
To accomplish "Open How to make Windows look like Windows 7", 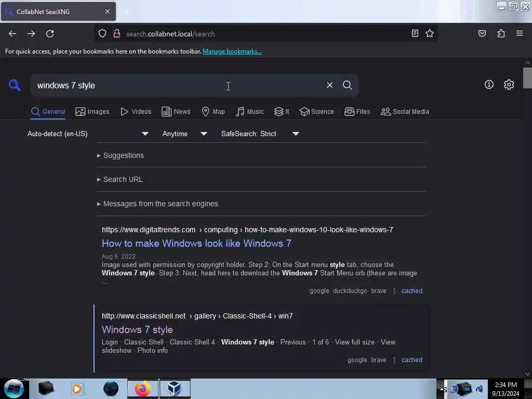I will pos(196,243).
